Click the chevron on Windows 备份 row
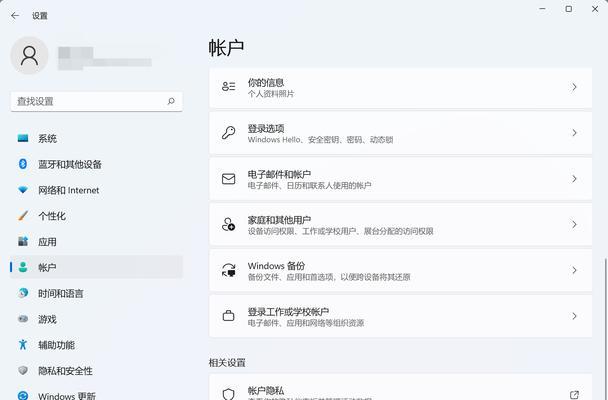The image size is (608, 400). pos(574,270)
